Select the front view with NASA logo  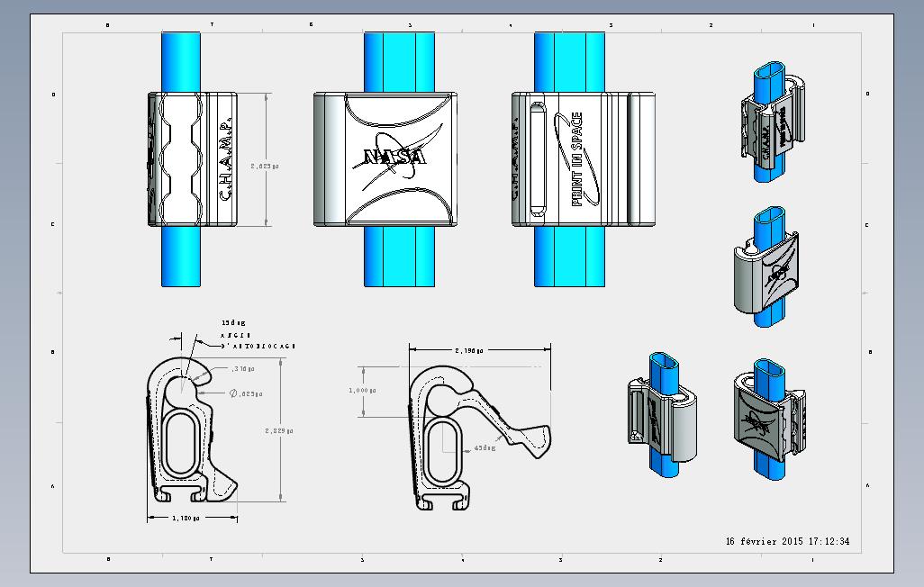(385, 159)
